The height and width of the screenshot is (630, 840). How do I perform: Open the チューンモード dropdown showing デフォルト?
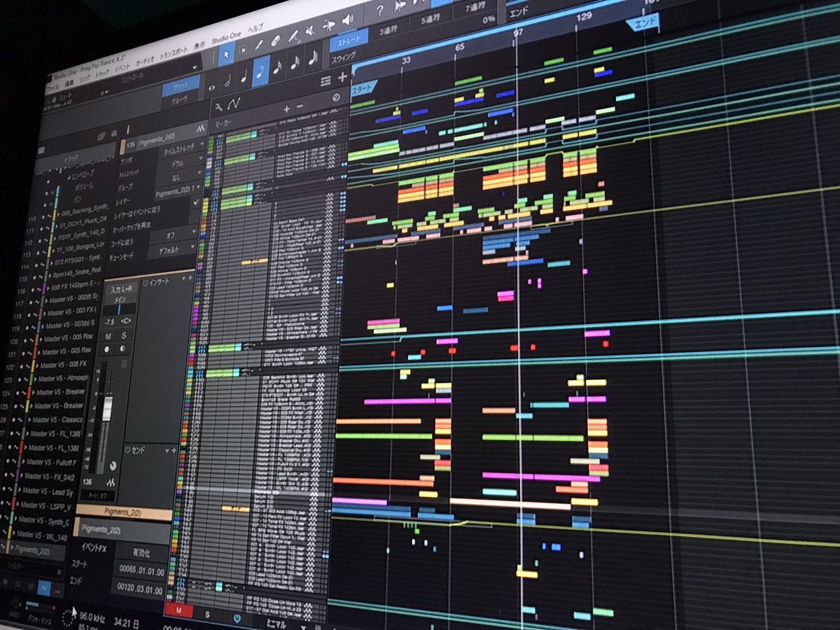point(170,248)
